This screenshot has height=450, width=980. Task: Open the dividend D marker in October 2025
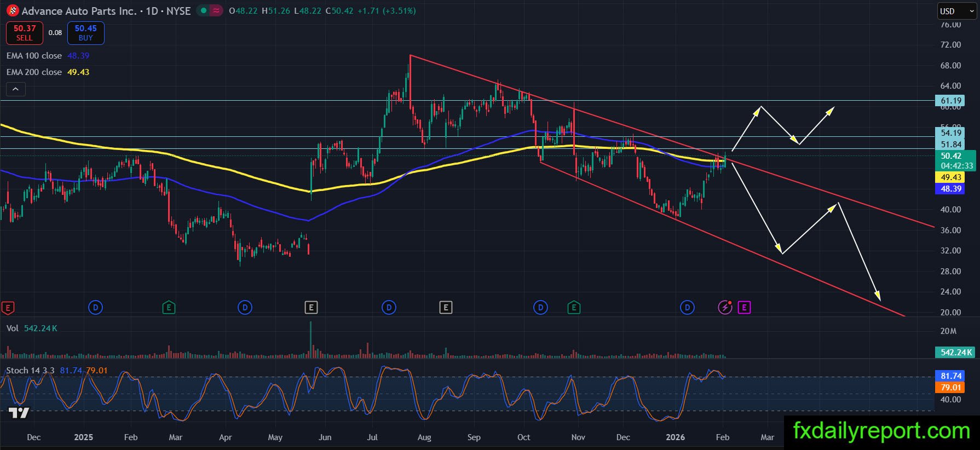540,308
